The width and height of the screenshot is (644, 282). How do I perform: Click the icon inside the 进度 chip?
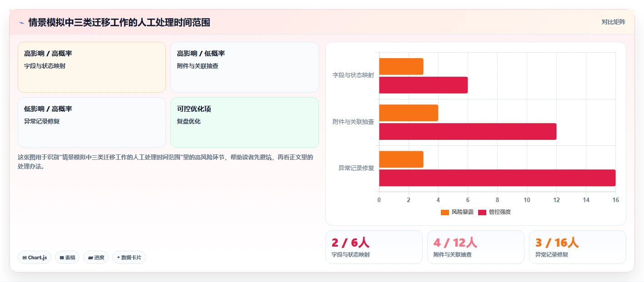[90, 257]
